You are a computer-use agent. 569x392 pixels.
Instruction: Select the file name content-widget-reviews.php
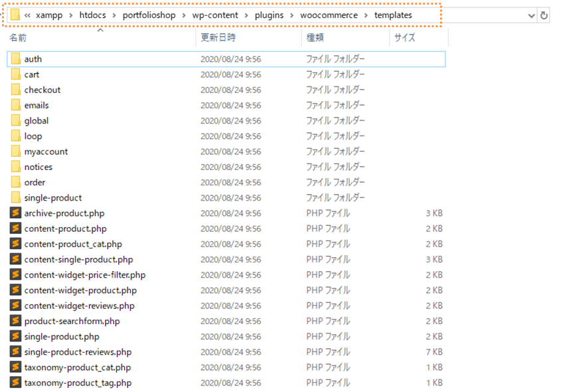[x=79, y=306]
